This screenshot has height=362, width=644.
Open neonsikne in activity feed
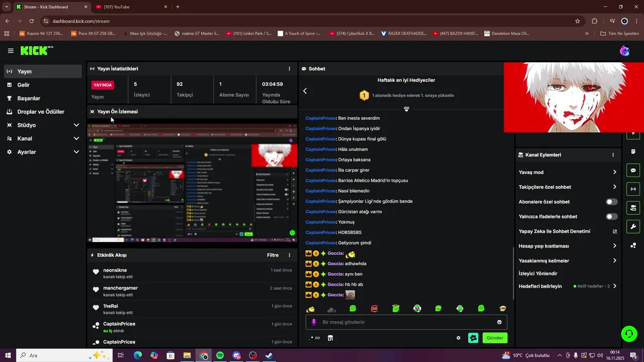[x=115, y=270]
